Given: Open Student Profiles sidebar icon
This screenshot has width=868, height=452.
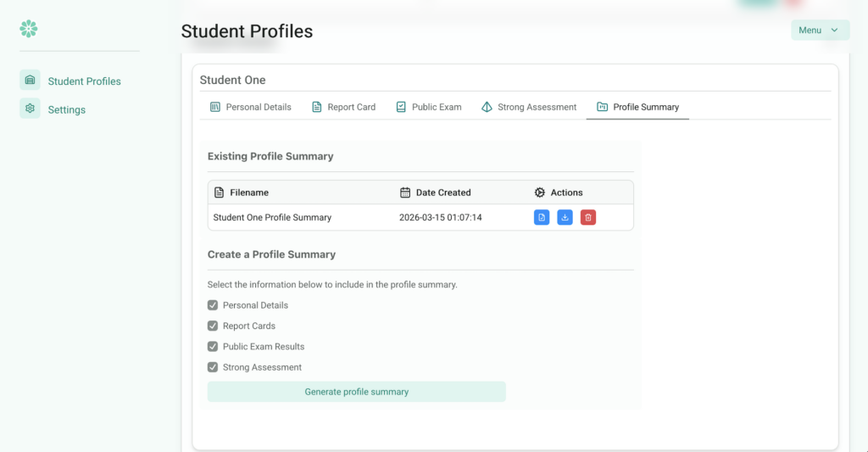Looking at the screenshot, I should [x=30, y=81].
